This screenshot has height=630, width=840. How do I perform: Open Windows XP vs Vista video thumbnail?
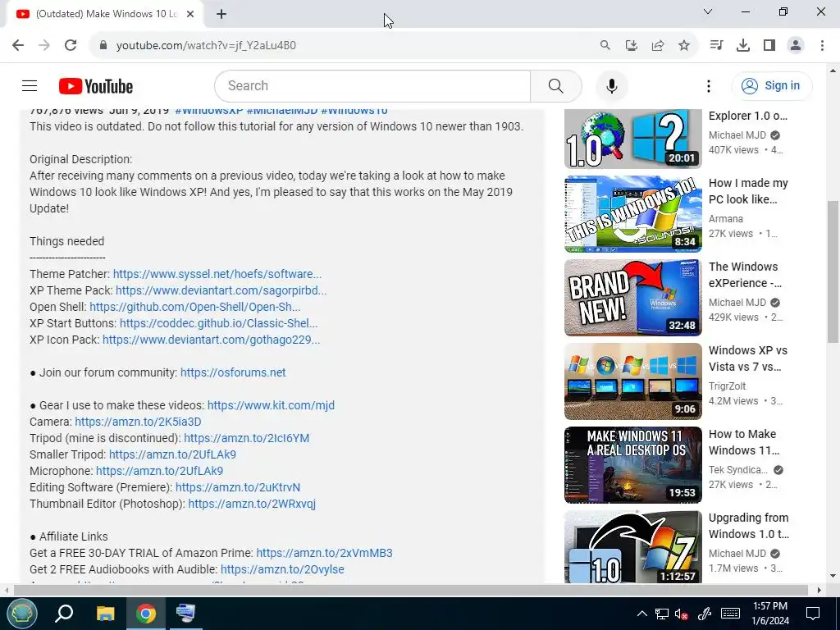[632, 381]
